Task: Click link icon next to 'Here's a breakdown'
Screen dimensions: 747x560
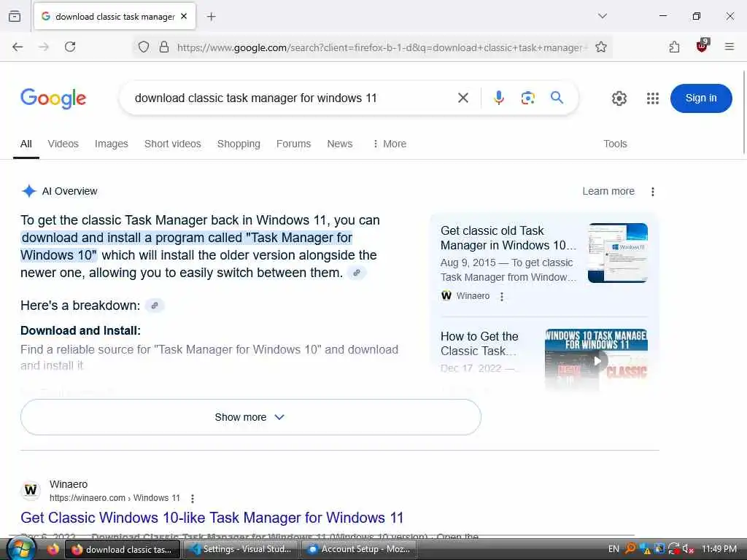Action: pos(155,306)
